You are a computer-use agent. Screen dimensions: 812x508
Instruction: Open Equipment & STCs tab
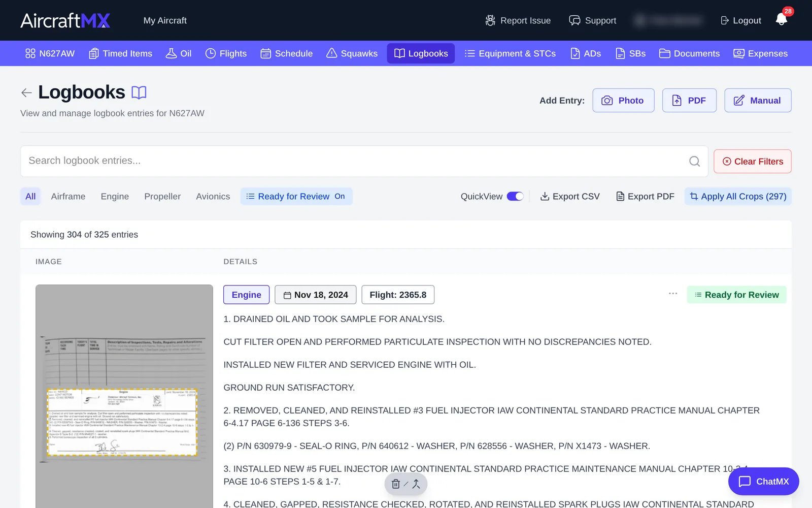pos(510,53)
